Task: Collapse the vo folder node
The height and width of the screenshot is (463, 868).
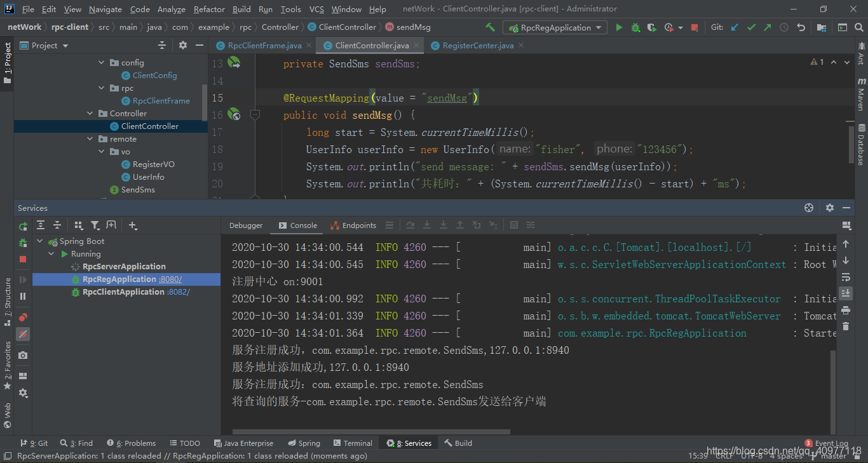Action: pos(102,151)
